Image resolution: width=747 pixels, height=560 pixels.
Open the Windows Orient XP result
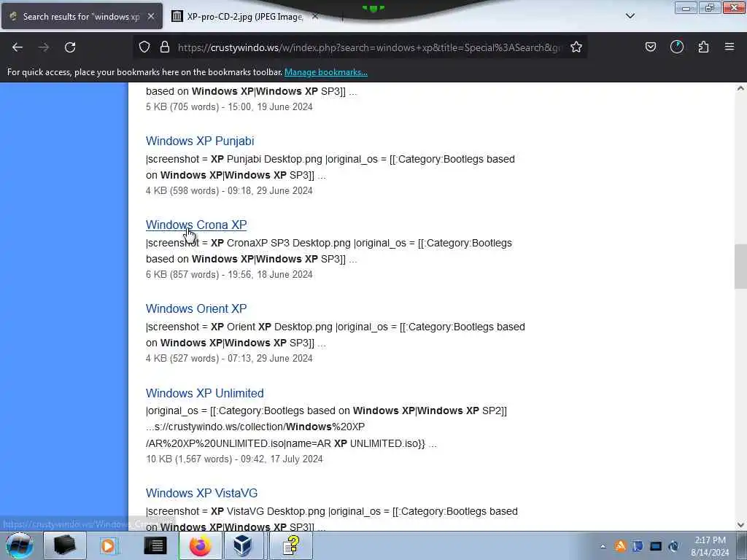pos(196,308)
